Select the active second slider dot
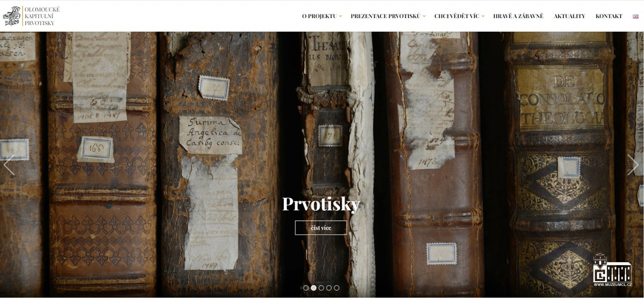Screen dimensions: 644x298 314,288
